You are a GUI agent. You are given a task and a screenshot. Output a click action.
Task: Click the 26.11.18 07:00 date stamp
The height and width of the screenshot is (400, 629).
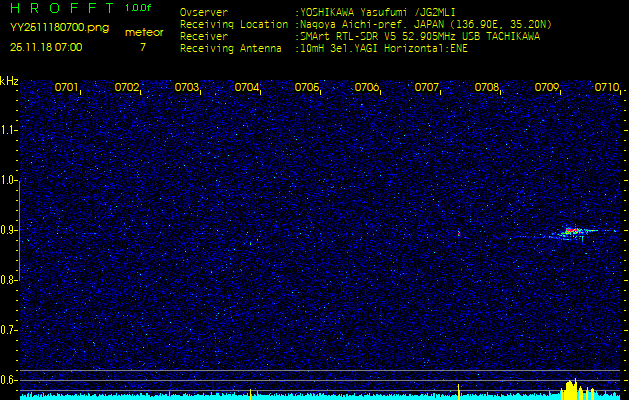tap(46, 47)
